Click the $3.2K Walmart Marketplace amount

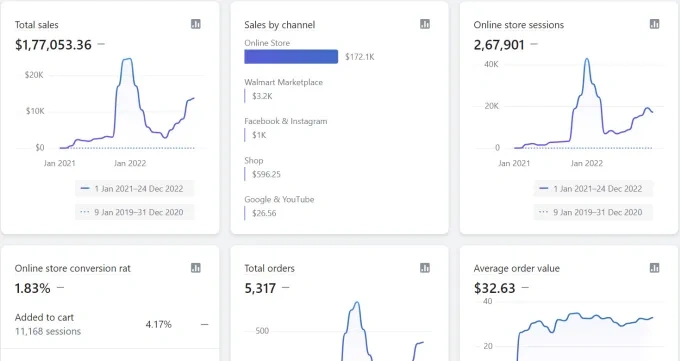262,96
